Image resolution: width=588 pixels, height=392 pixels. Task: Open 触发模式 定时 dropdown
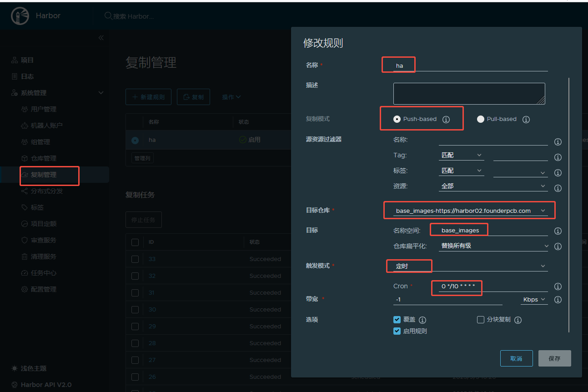click(470, 266)
